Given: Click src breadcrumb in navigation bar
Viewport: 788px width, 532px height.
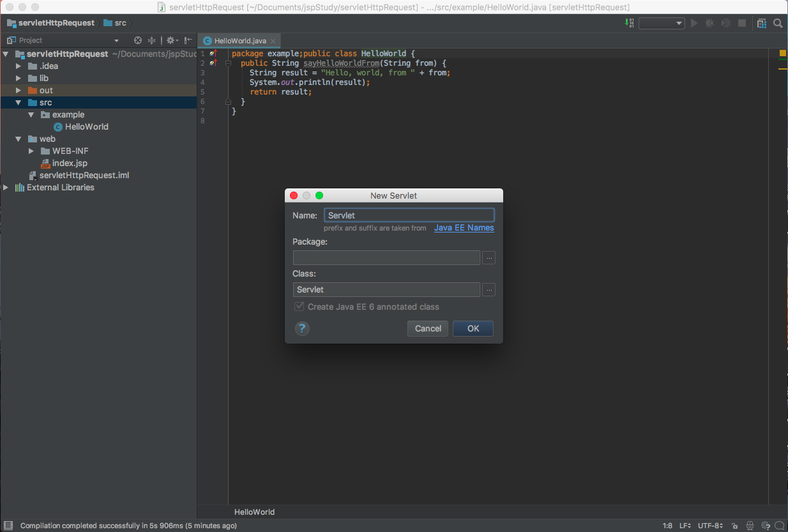Looking at the screenshot, I should coord(115,23).
